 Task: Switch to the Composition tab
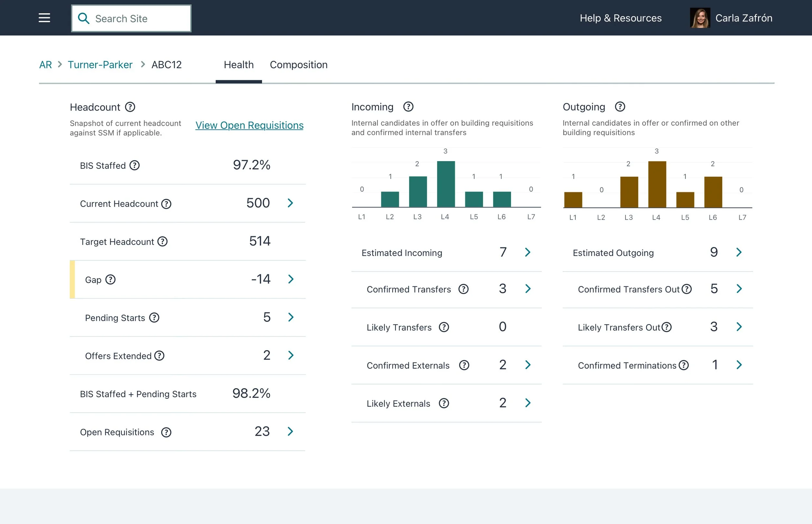[x=298, y=65]
